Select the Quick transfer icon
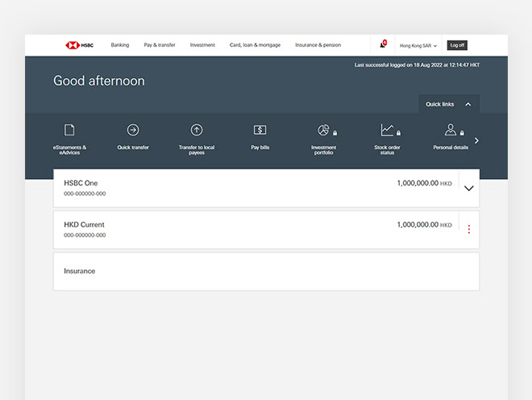The height and width of the screenshot is (400, 532). click(133, 130)
